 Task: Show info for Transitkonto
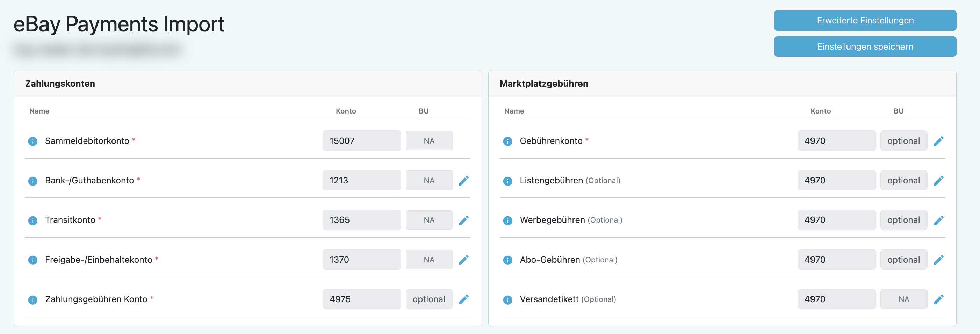[33, 220]
